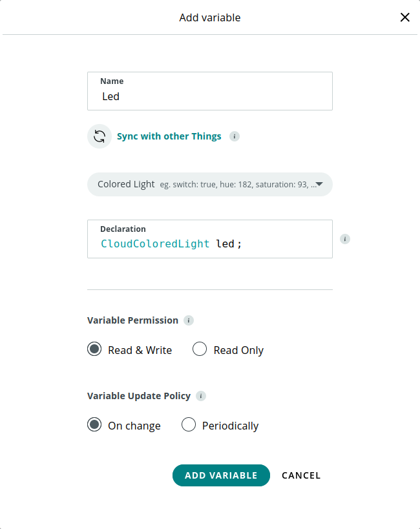Click the chevron on the variable type selector
This screenshot has height=529, width=420.
(x=319, y=184)
